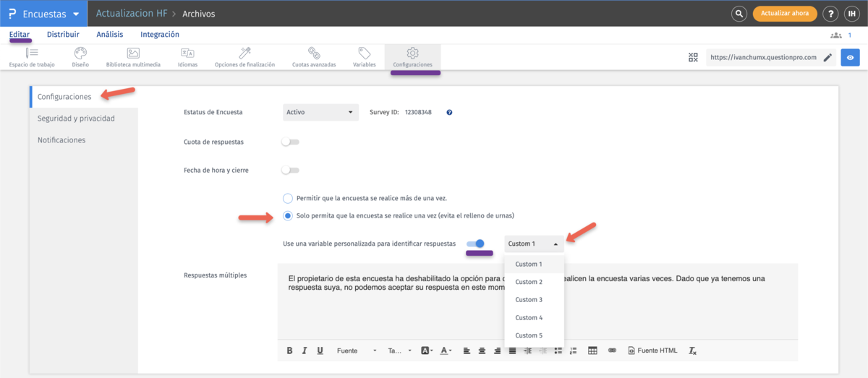The width and height of the screenshot is (868, 378).
Task: Clear formatting with Tx icon
Action: pos(692,351)
